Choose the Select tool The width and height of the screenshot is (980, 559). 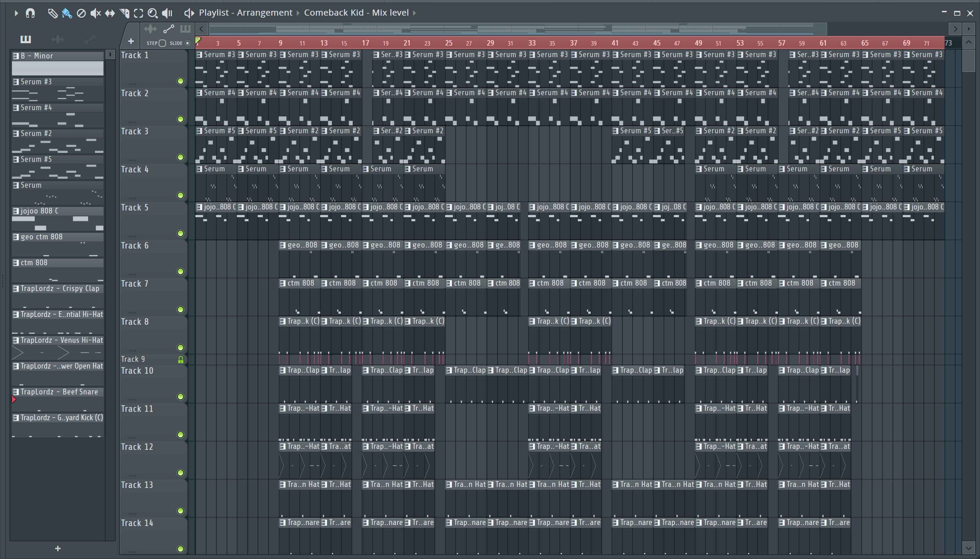pyautogui.click(x=139, y=13)
